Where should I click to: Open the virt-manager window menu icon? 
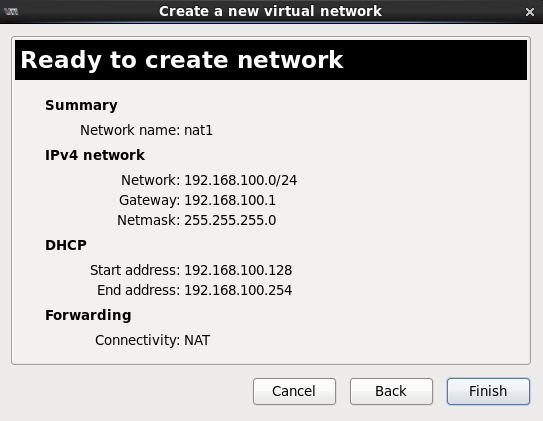tap(11, 12)
